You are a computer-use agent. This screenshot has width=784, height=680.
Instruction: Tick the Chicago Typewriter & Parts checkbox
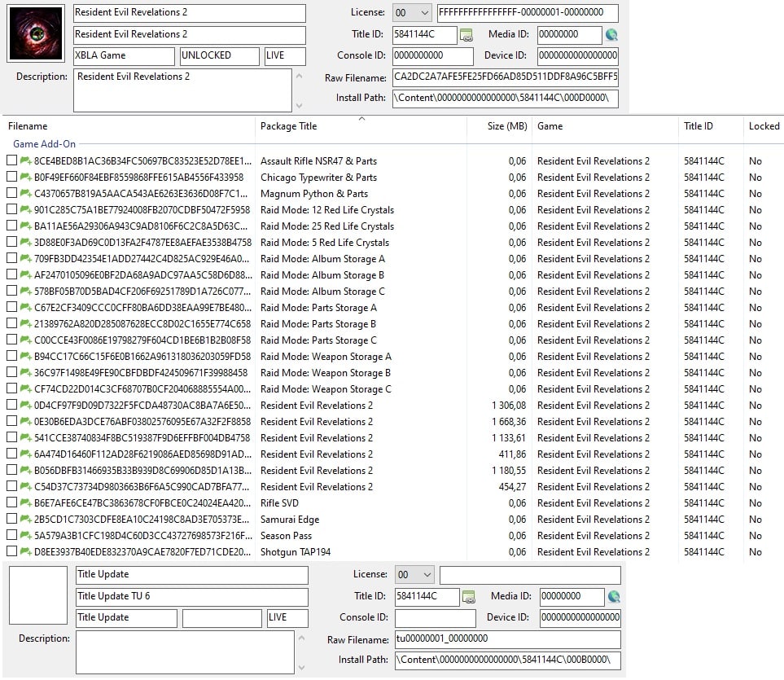11,177
